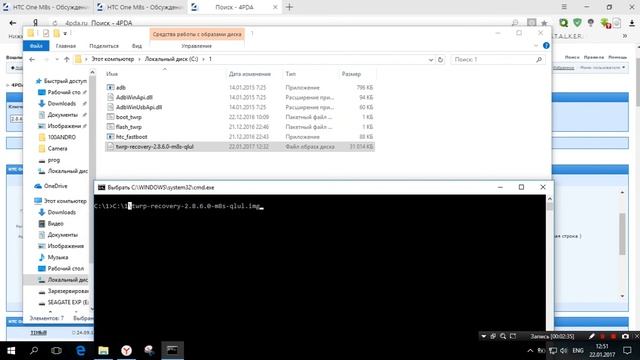640x360 pixels.
Task: Open pinned Рабочий стол under quick access
Action: point(62,92)
